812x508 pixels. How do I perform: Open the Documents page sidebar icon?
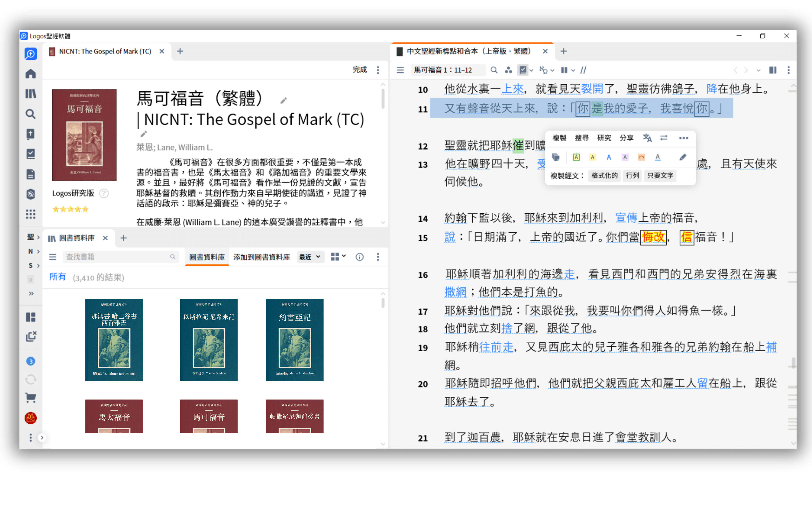point(31,174)
